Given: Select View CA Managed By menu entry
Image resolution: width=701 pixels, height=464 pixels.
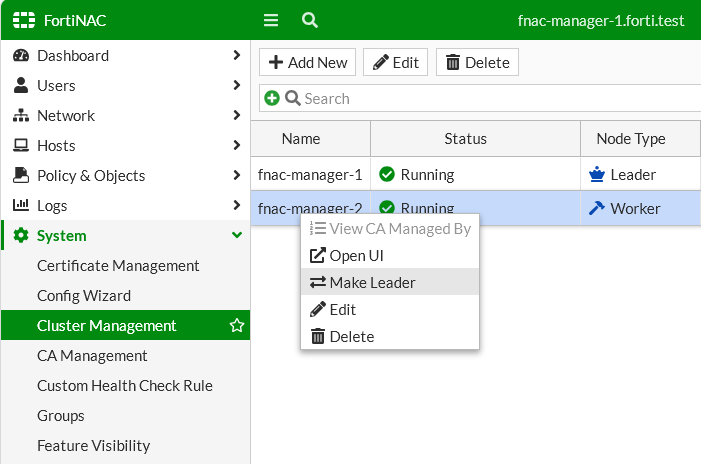Looking at the screenshot, I should (390, 228).
